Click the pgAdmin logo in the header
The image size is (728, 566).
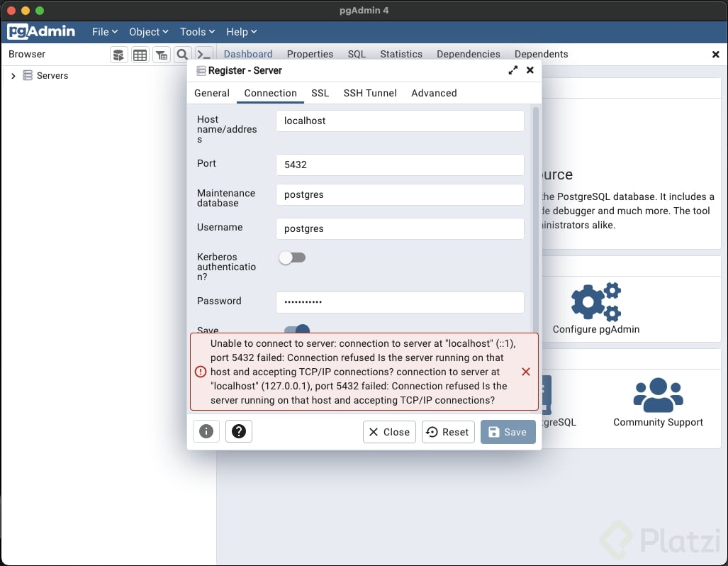41,32
